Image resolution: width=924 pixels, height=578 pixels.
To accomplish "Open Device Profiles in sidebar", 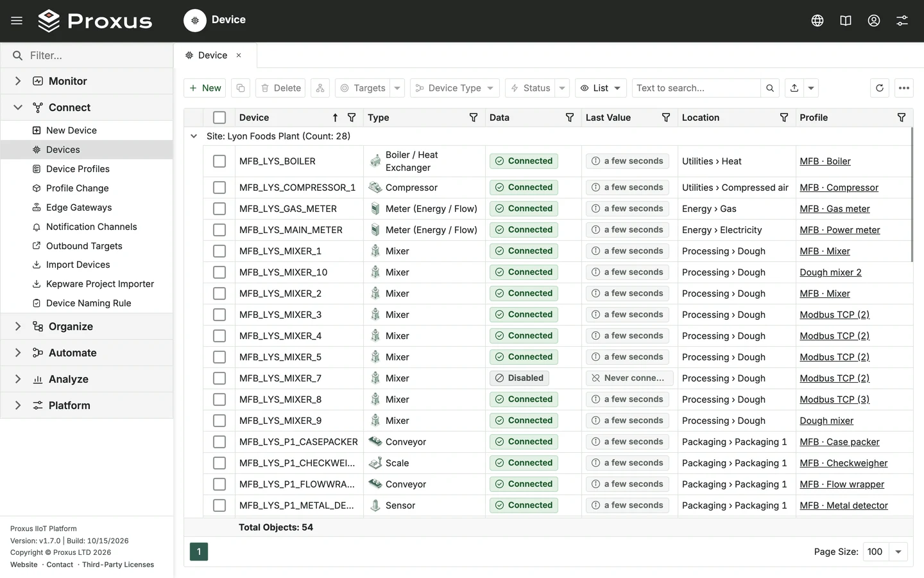I will [78, 169].
